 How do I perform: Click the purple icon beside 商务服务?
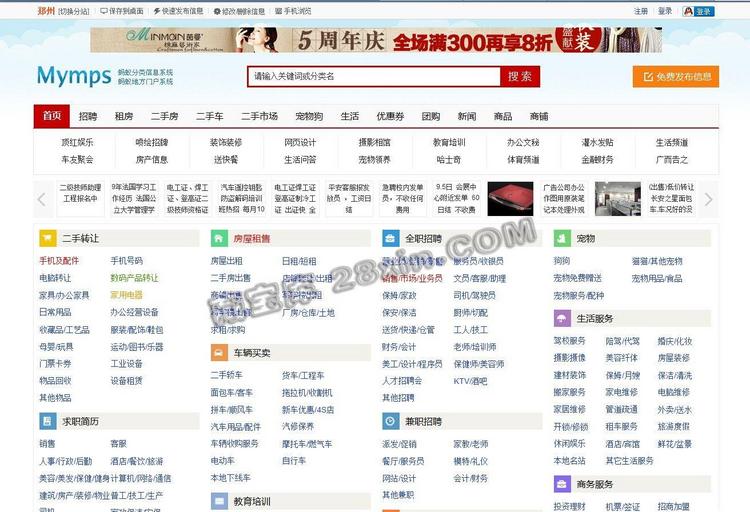pyautogui.click(x=562, y=484)
